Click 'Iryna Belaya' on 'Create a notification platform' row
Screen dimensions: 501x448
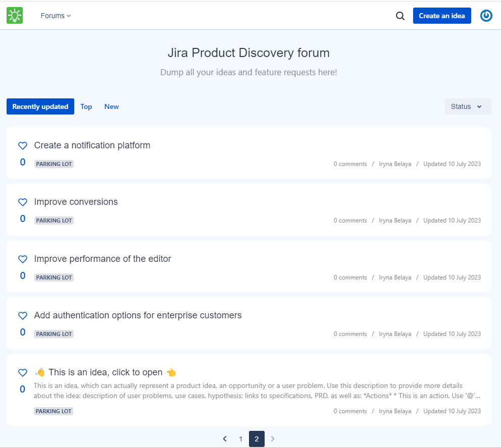click(x=395, y=164)
